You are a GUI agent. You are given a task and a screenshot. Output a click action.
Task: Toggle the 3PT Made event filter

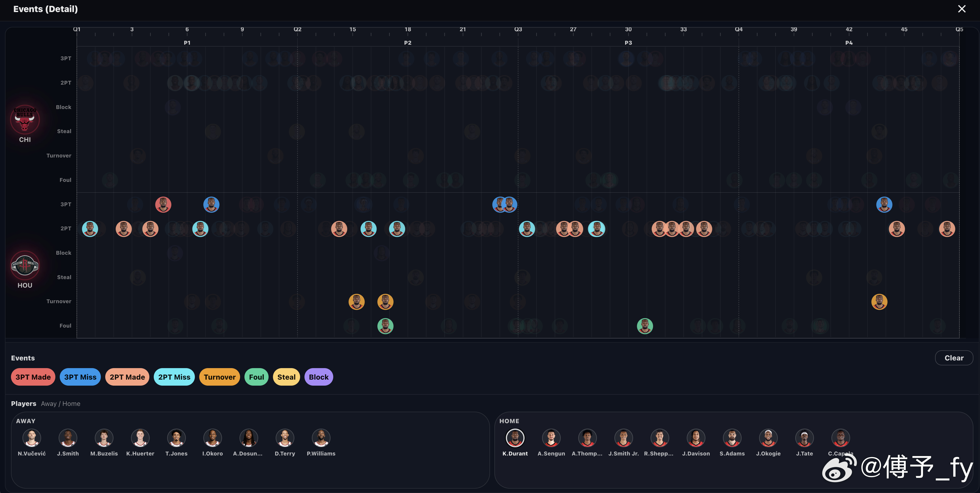point(33,377)
